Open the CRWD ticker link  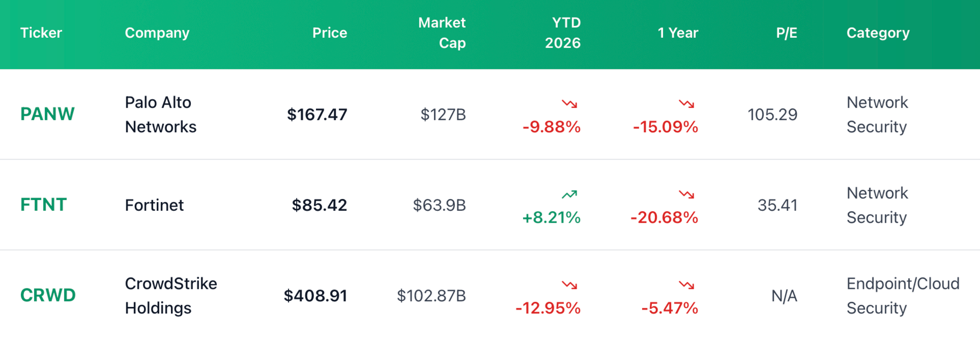coord(48,296)
